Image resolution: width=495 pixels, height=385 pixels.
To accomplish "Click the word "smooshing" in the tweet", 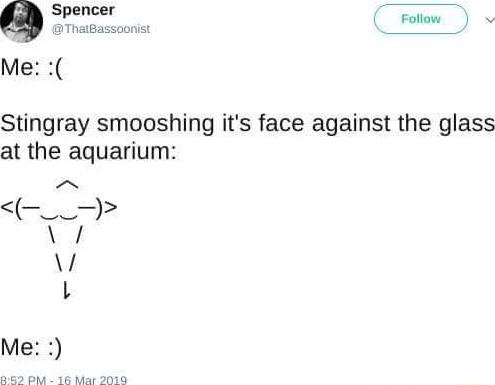I will 155,124.
